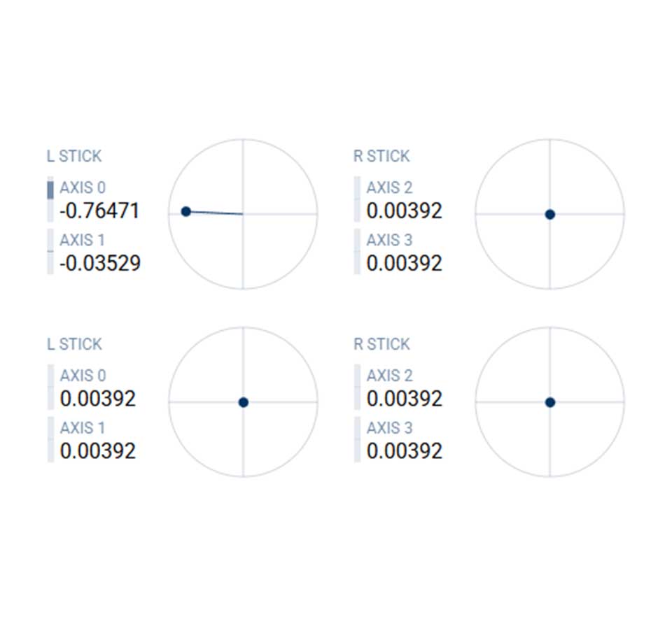
Task: Click the AXIS 0 label above -0.76471
Action: click(x=83, y=187)
